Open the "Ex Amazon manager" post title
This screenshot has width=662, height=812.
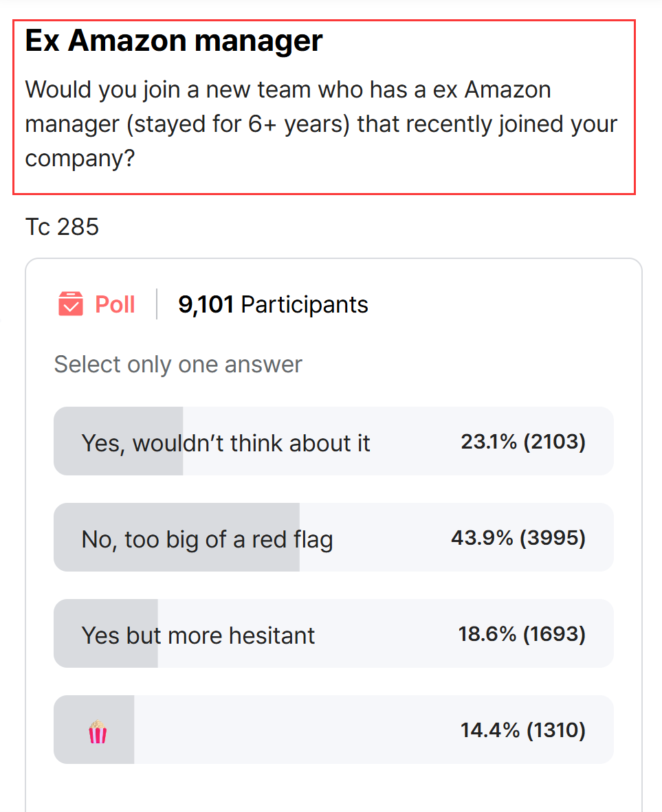pos(174,41)
